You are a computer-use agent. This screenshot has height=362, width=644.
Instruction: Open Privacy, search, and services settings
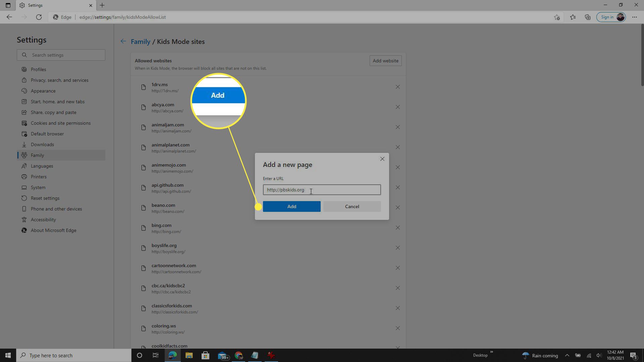61,80
